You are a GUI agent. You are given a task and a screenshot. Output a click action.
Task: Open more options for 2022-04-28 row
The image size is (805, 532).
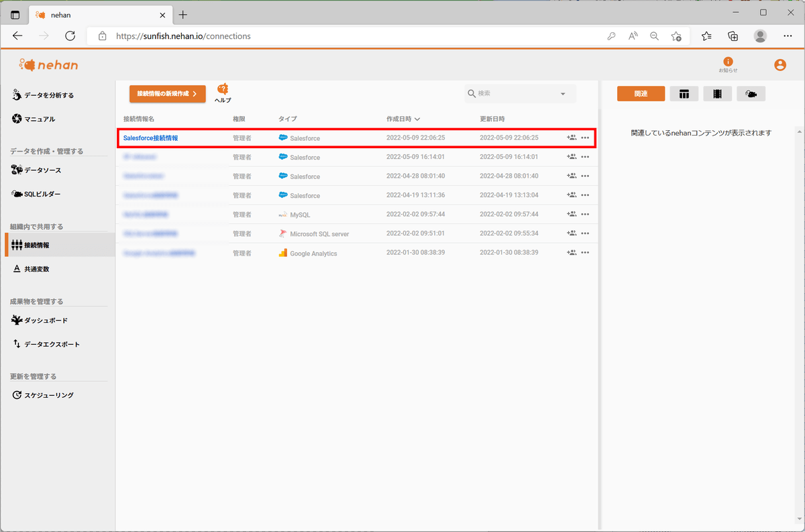click(585, 176)
